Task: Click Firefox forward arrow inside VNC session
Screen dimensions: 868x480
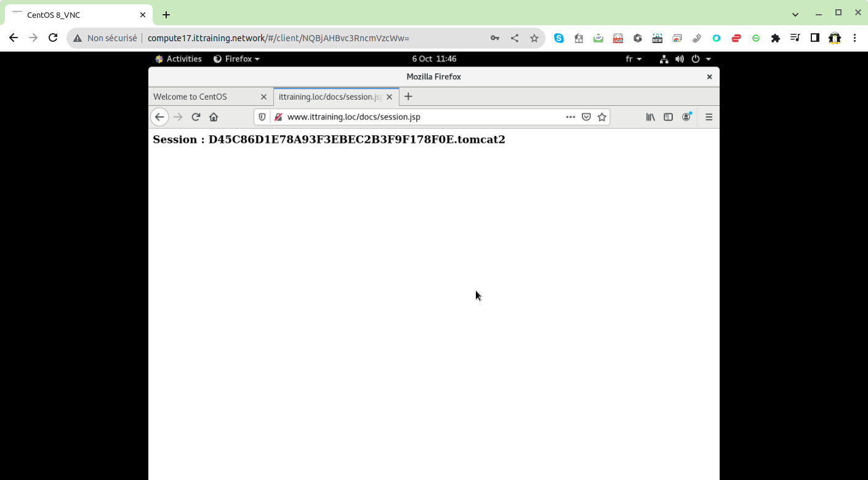Action: pos(178,117)
